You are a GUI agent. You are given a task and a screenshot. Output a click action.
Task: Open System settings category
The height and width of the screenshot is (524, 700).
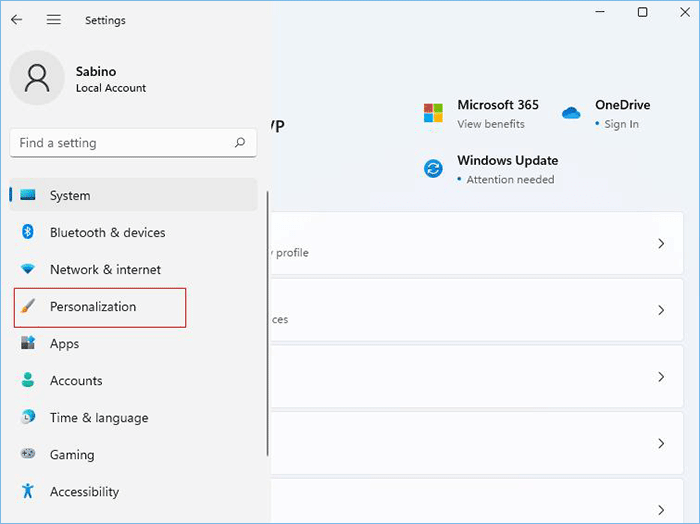(x=70, y=196)
